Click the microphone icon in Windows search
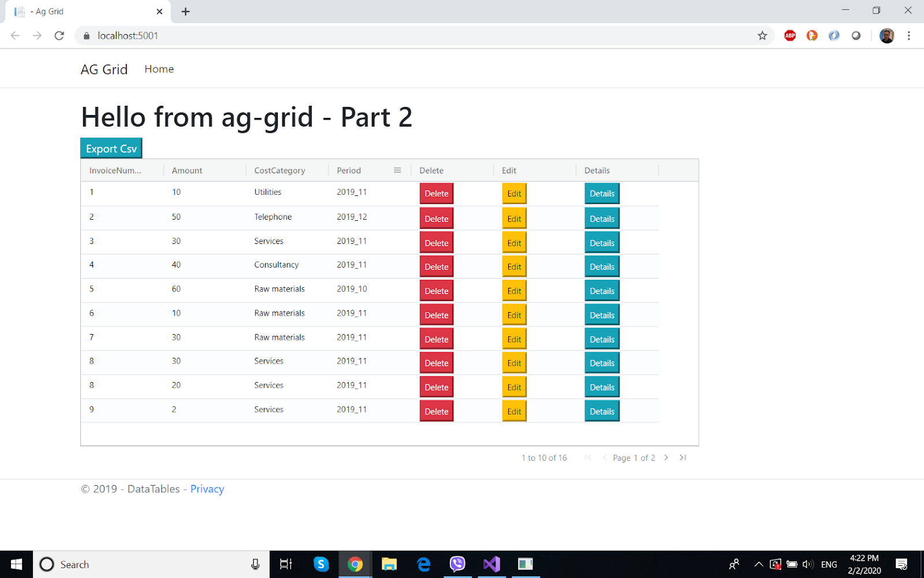The image size is (924, 578). click(x=255, y=564)
